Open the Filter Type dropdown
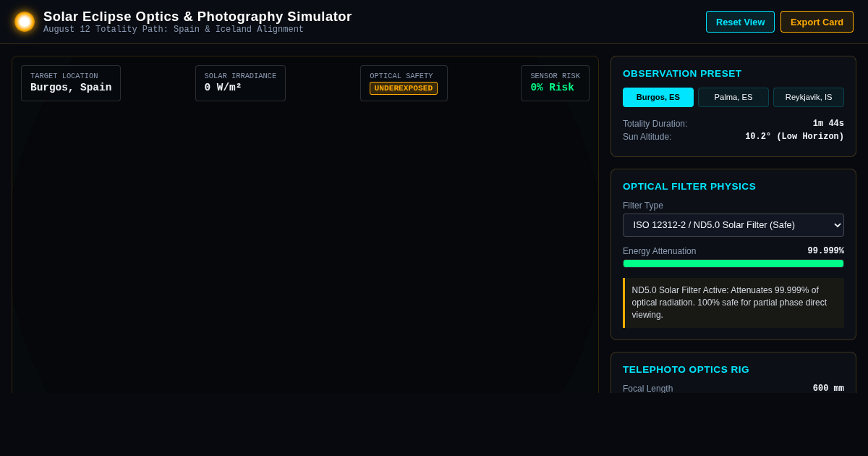This screenshot has height=456, width=868. coord(733,225)
